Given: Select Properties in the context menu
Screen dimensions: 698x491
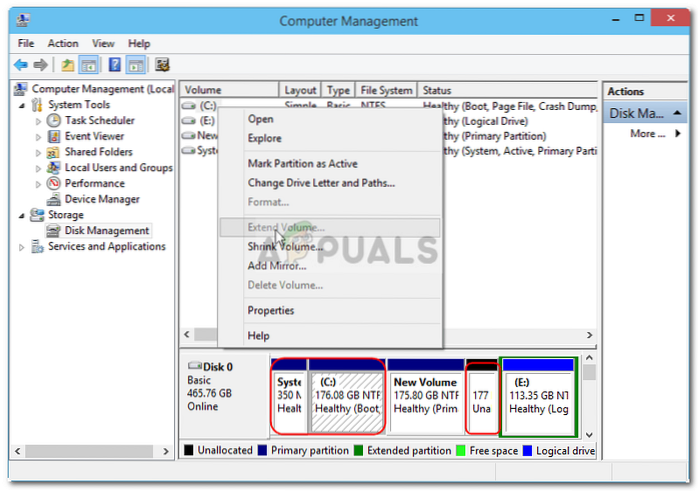Looking at the screenshot, I should pos(271,310).
